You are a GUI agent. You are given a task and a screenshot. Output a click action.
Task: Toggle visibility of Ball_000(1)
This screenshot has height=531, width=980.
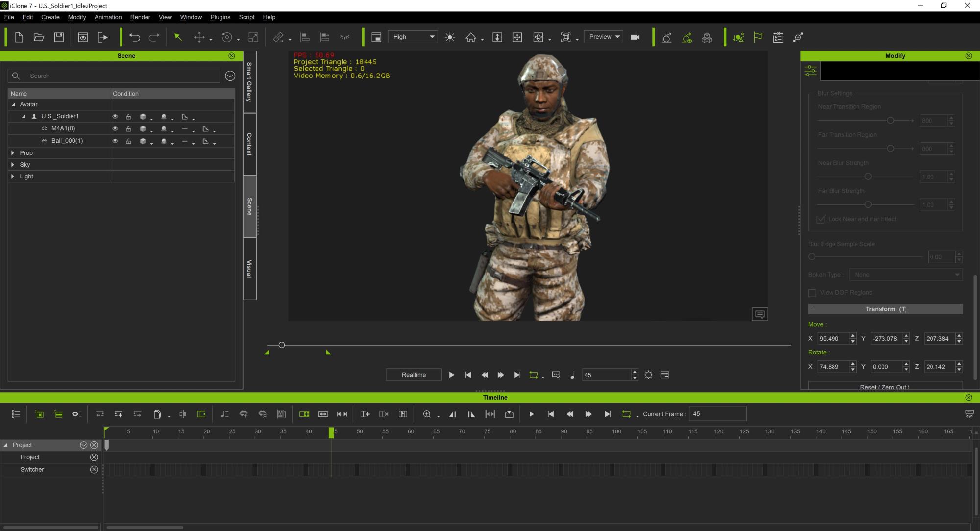[115, 141]
